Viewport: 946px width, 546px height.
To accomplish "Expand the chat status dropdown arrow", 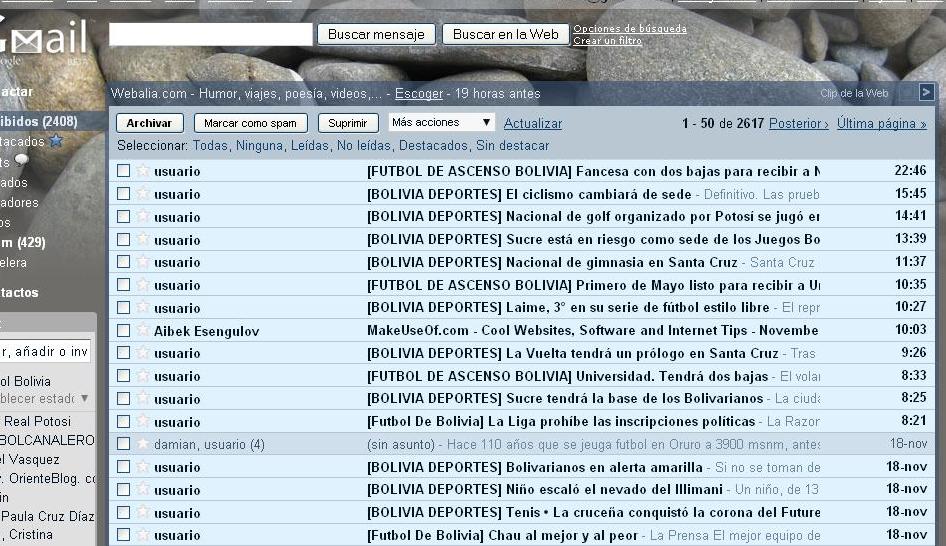I will click(x=84, y=399).
